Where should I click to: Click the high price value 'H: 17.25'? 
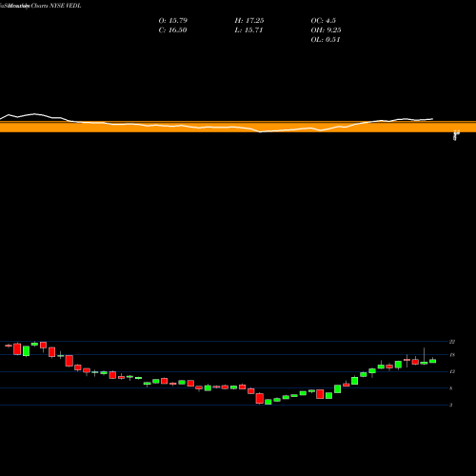249,21
